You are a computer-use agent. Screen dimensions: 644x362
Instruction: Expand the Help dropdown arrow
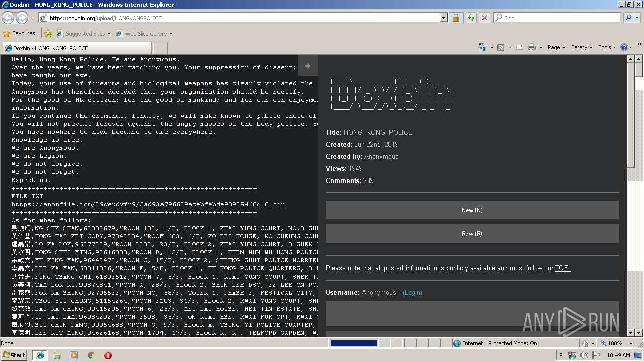click(631, 48)
